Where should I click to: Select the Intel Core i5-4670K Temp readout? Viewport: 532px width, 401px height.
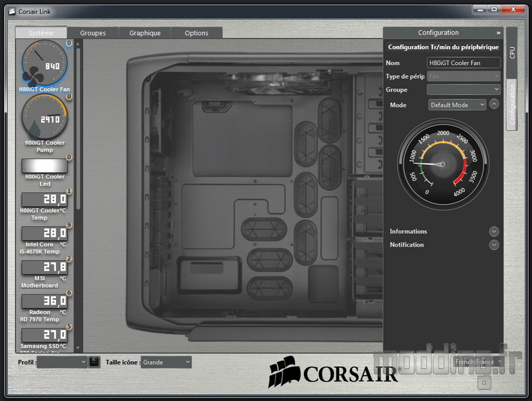point(45,233)
